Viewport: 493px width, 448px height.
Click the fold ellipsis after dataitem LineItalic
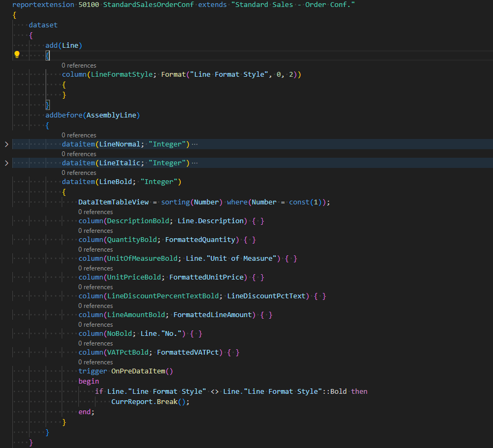coord(195,163)
